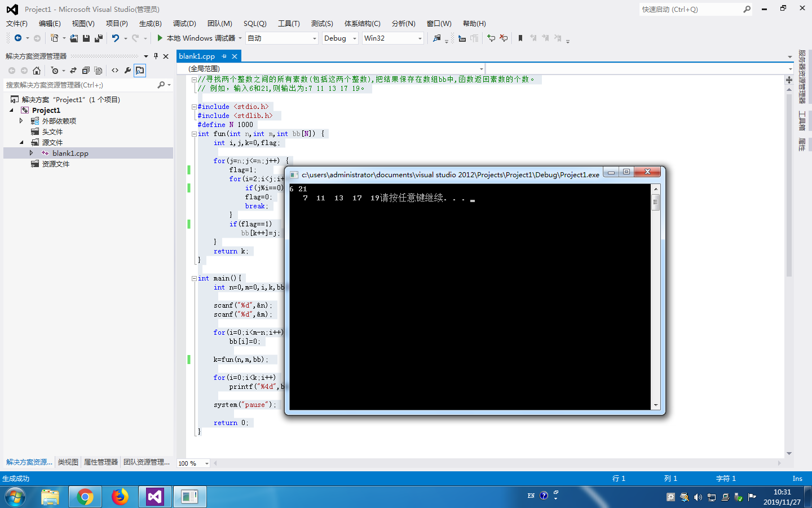Save the current file with the floppy icon
Image resolution: width=812 pixels, height=508 pixels.
coord(86,38)
